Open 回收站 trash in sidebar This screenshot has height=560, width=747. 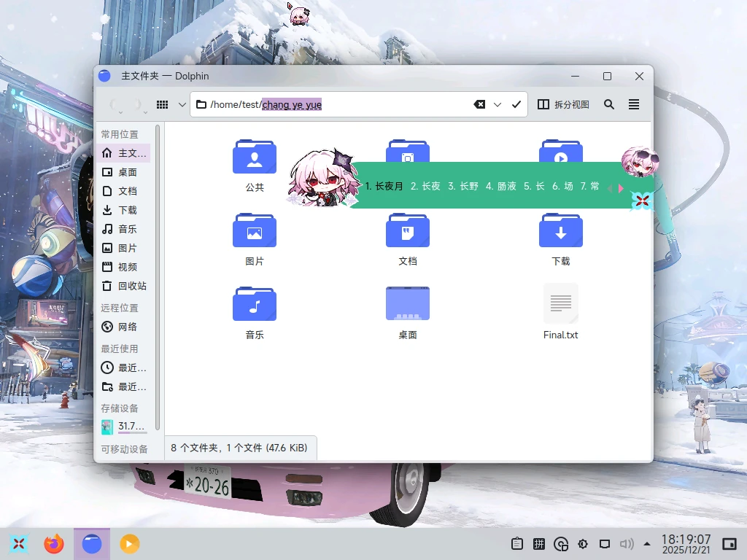(x=124, y=286)
